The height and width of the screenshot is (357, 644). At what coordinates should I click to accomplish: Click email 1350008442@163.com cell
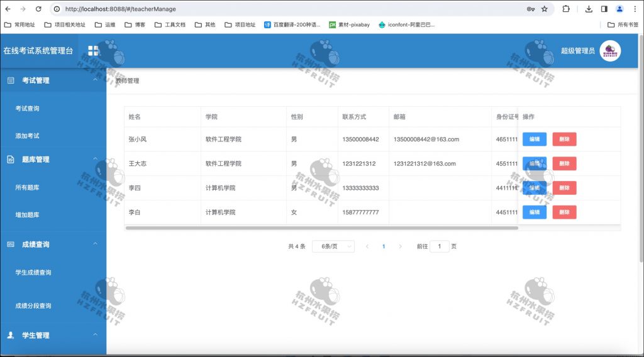pos(426,139)
